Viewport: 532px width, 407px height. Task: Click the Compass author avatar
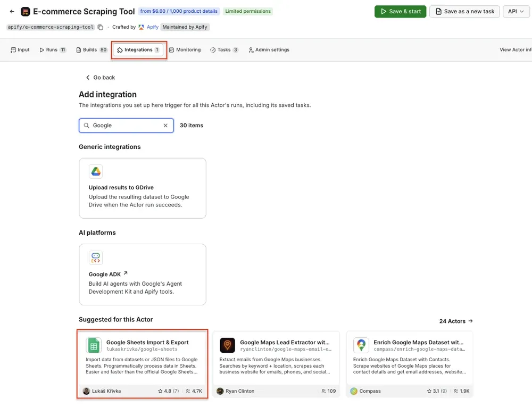click(x=354, y=391)
